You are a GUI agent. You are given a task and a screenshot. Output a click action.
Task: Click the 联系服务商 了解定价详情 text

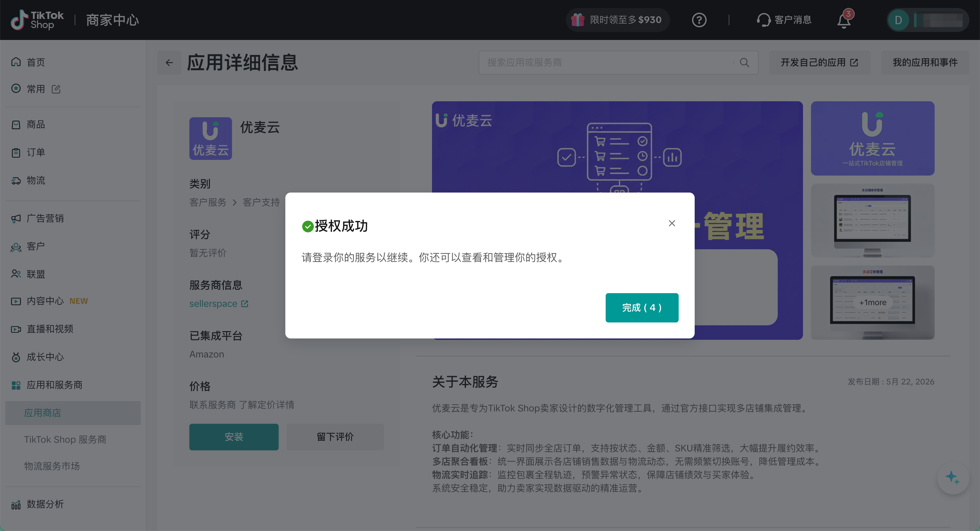[x=242, y=405]
